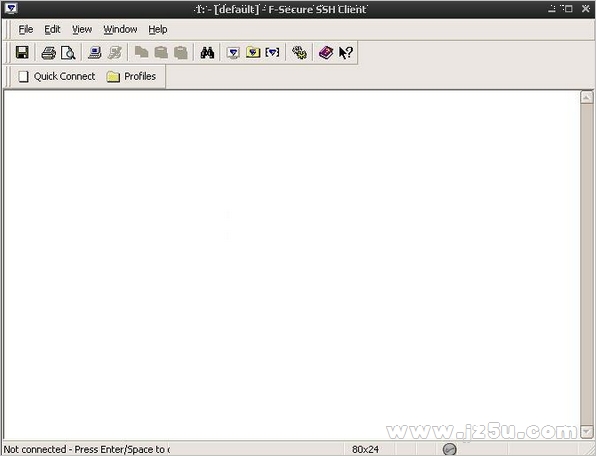Screen dimensions: 596x456
Task: Open the View menu
Action: click(x=82, y=29)
